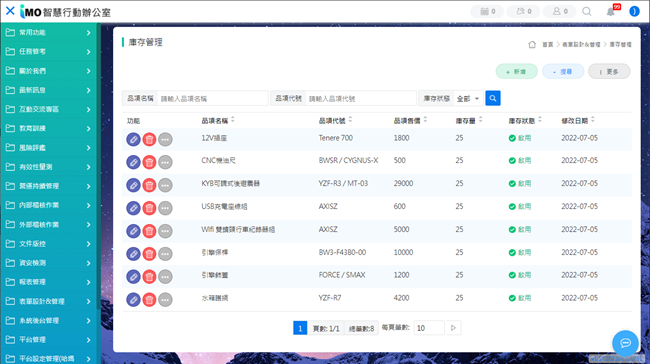Open the 庫存狀態 全部 dropdown
The width and height of the screenshot is (650, 364).
tap(468, 99)
